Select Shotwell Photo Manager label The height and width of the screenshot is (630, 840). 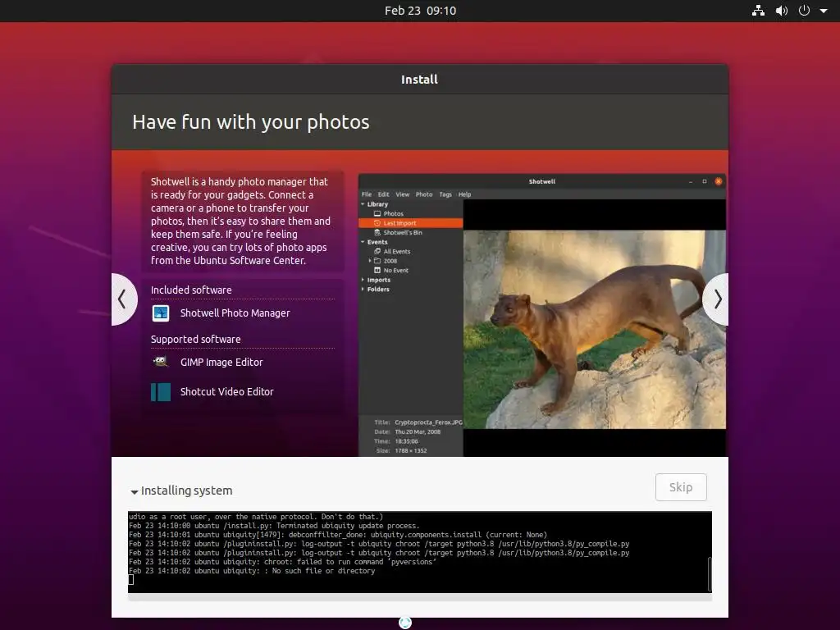coord(235,313)
